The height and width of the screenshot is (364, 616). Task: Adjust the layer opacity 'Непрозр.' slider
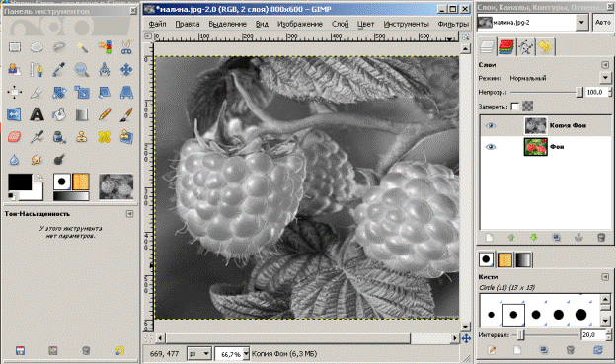pyautogui.click(x=547, y=92)
